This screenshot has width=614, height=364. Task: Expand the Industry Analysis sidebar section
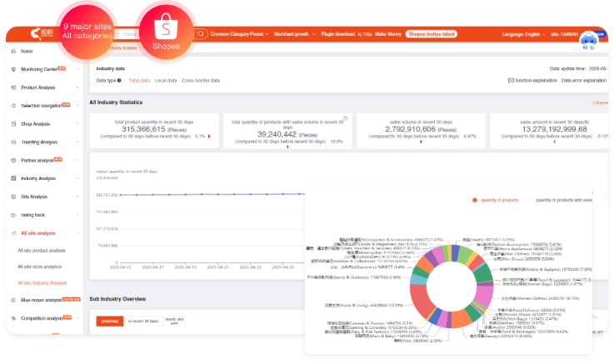(43, 178)
